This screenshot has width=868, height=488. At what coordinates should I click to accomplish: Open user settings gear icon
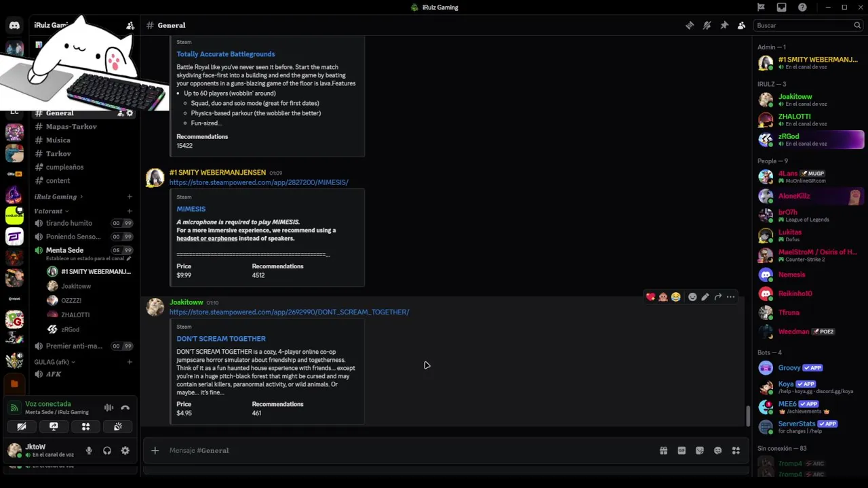tap(125, 451)
